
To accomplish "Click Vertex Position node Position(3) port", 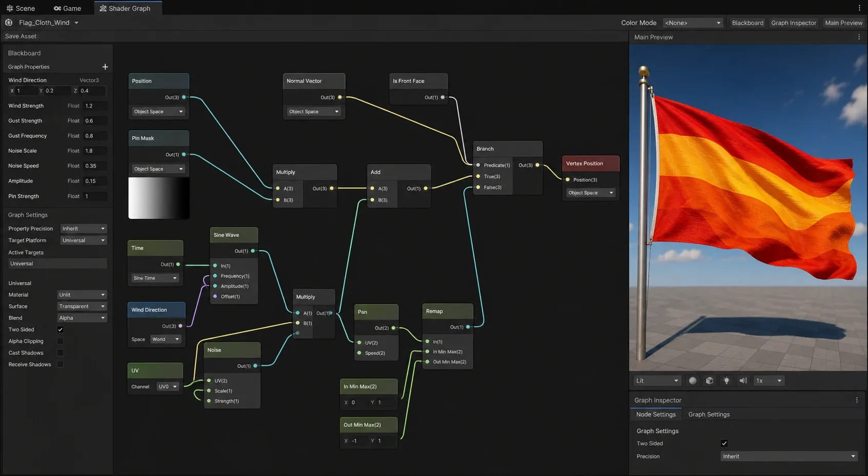I will point(568,180).
